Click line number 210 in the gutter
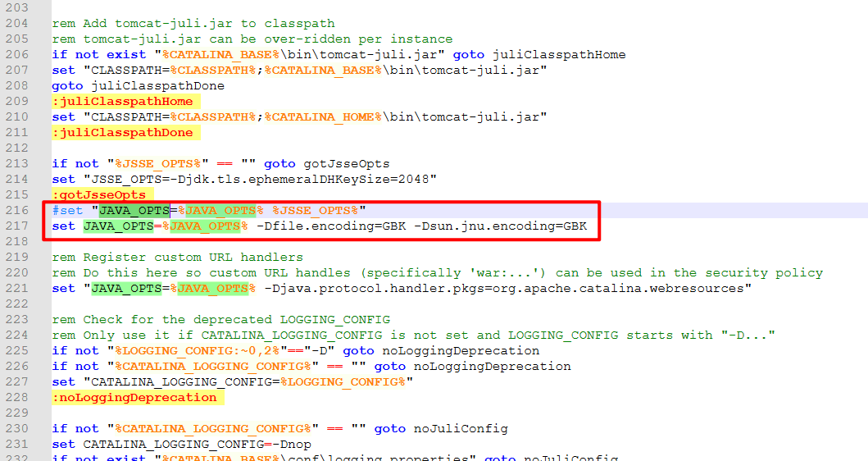 coord(16,117)
